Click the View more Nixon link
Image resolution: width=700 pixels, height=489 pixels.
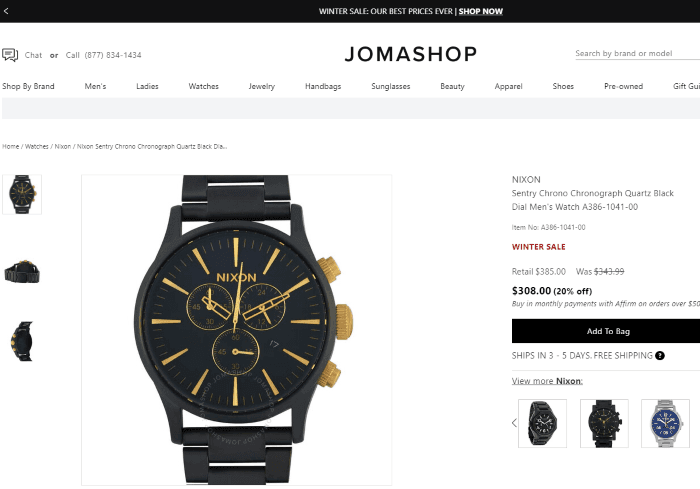click(x=547, y=381)
